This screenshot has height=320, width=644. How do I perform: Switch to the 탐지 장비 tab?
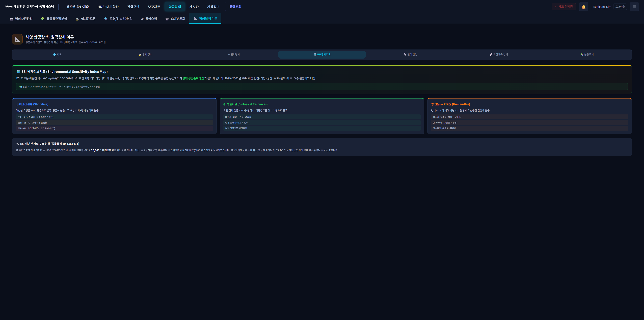coord(146,55)
